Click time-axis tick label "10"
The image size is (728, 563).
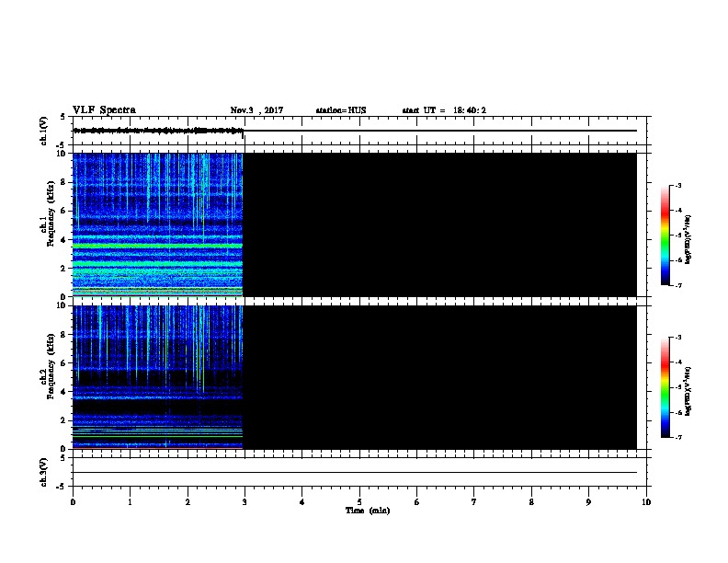pos(646,501)
